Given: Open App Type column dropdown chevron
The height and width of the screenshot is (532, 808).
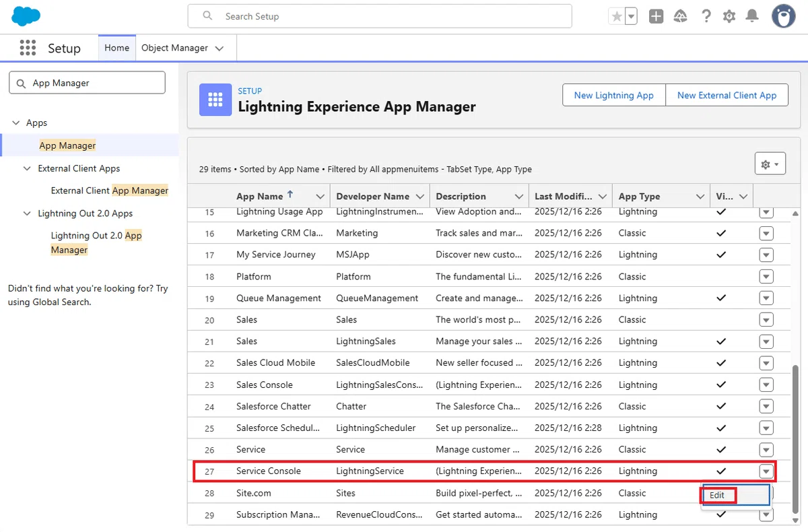Looking at the screenshot, I should coord(700,197).
